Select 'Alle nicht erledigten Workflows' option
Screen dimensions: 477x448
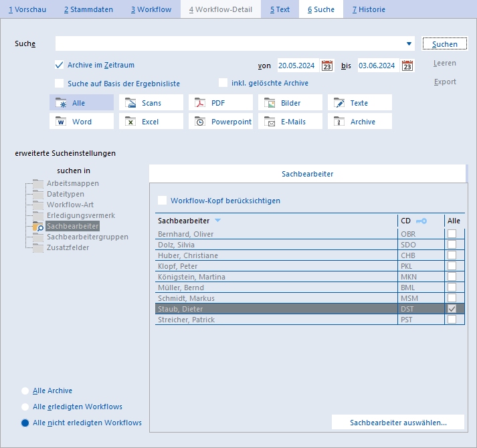click(x=25, y=423)
